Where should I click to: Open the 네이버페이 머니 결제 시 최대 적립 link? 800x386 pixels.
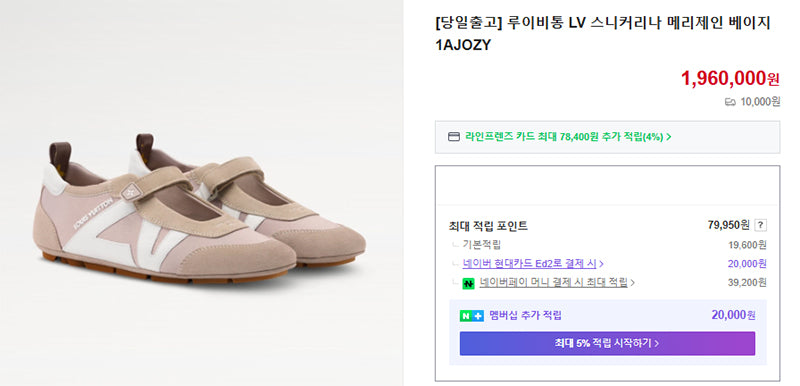pyautogui.click(x=553, y=282)
